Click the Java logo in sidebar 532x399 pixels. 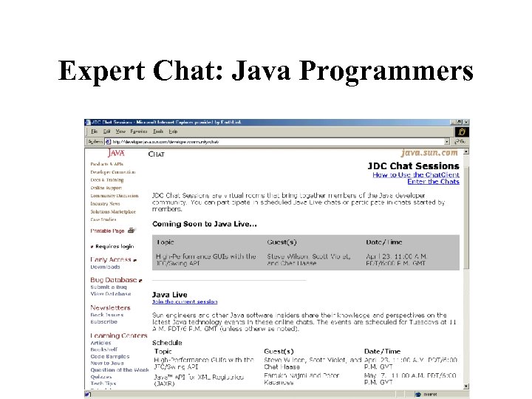(116, 153)
